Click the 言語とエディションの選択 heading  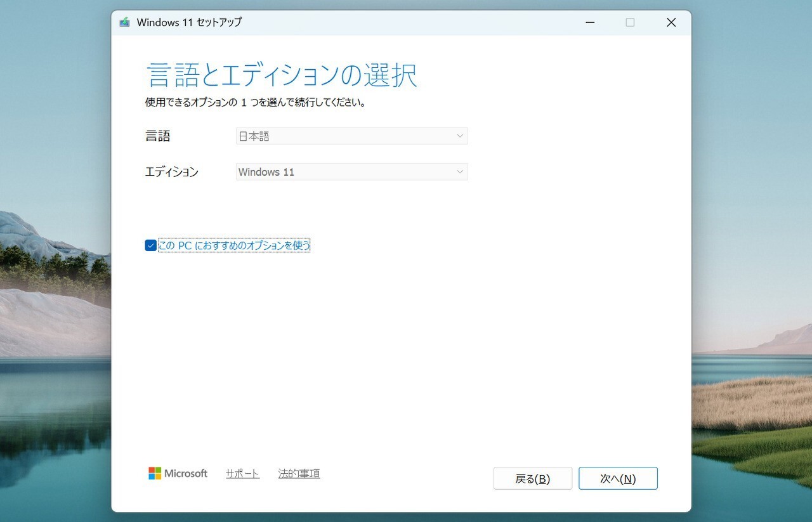click(x=282, y=75)
